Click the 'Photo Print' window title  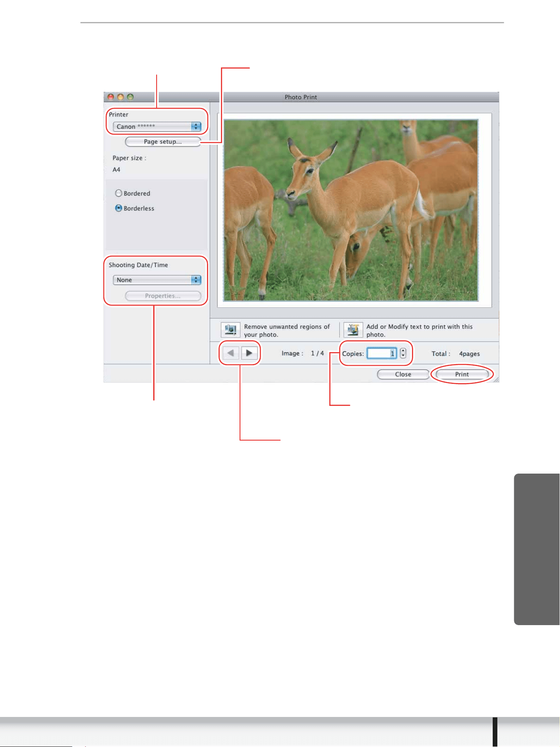point(301,97)
